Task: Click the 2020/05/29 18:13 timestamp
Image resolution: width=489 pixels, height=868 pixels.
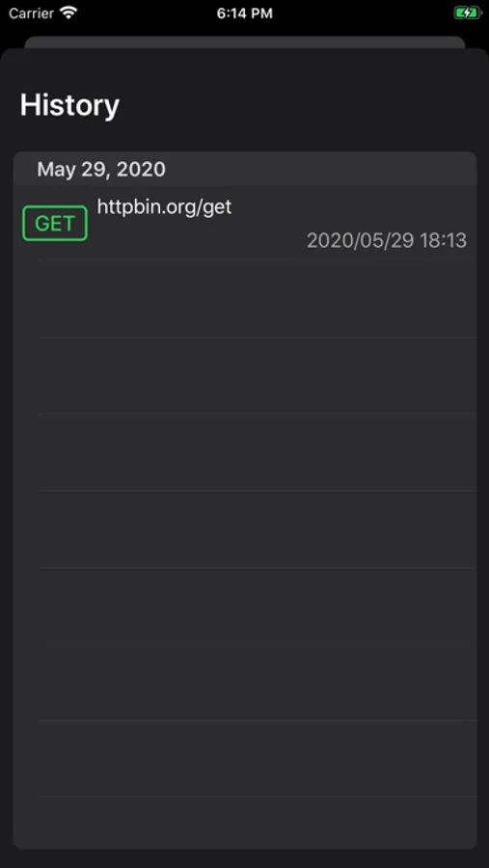Action: [387, 240]
